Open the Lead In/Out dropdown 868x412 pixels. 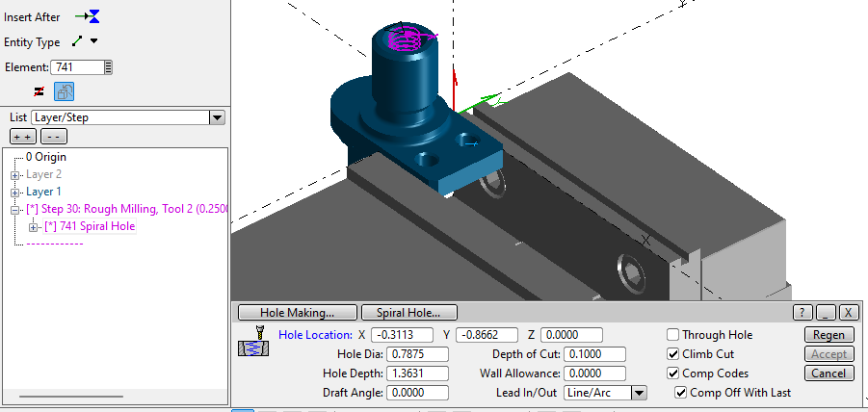pyautogui.click(x=639, y=393)
